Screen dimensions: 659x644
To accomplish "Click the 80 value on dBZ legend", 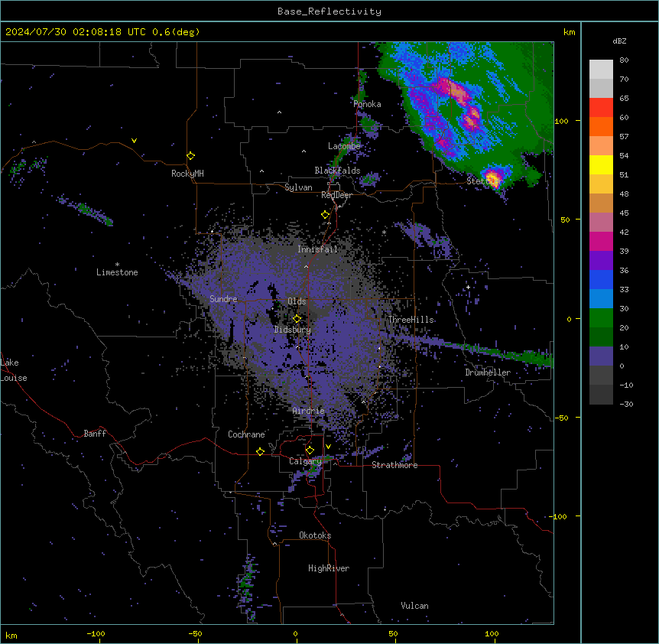I will coord(624,60).
